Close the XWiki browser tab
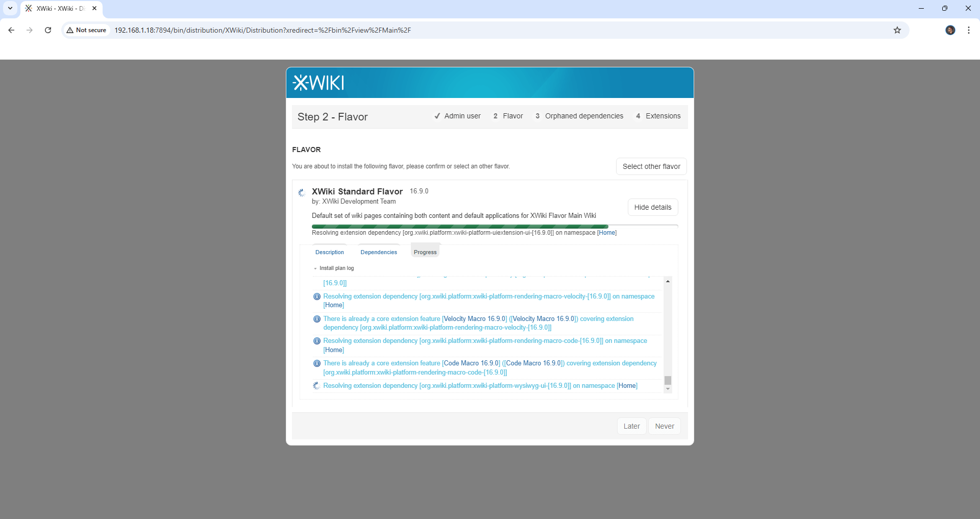 tap(94, 8)
